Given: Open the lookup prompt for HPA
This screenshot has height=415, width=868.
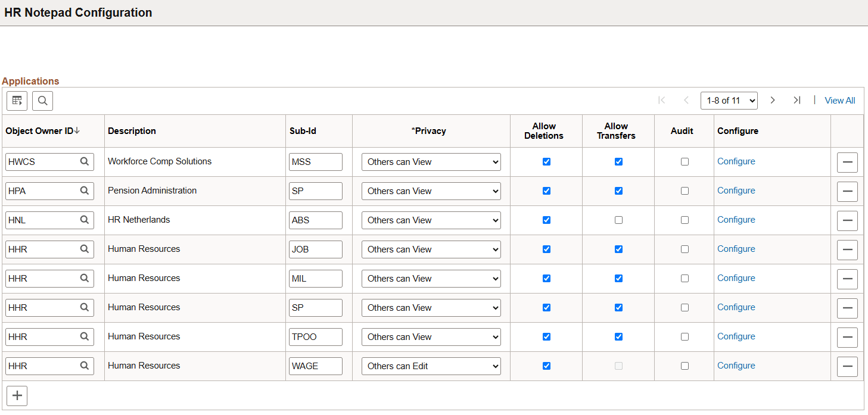Looking at the screenshot, I should [85, 191].
